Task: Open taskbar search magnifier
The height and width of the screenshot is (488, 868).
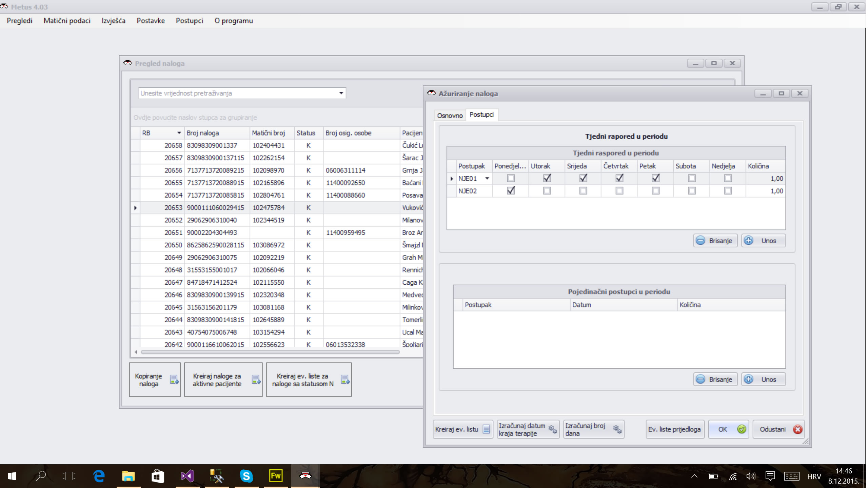Action: click(x=41, y=476)
